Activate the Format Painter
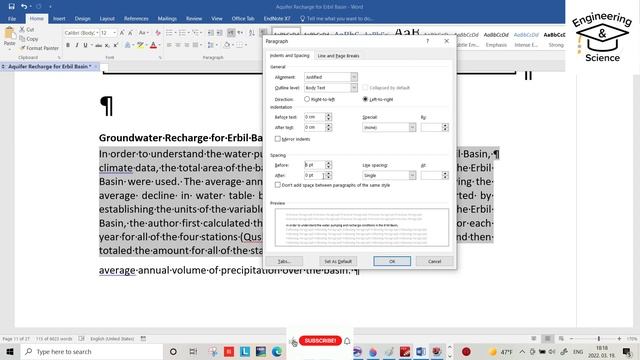This screenshot has width=640, height=360. click(x=39, y=48)
